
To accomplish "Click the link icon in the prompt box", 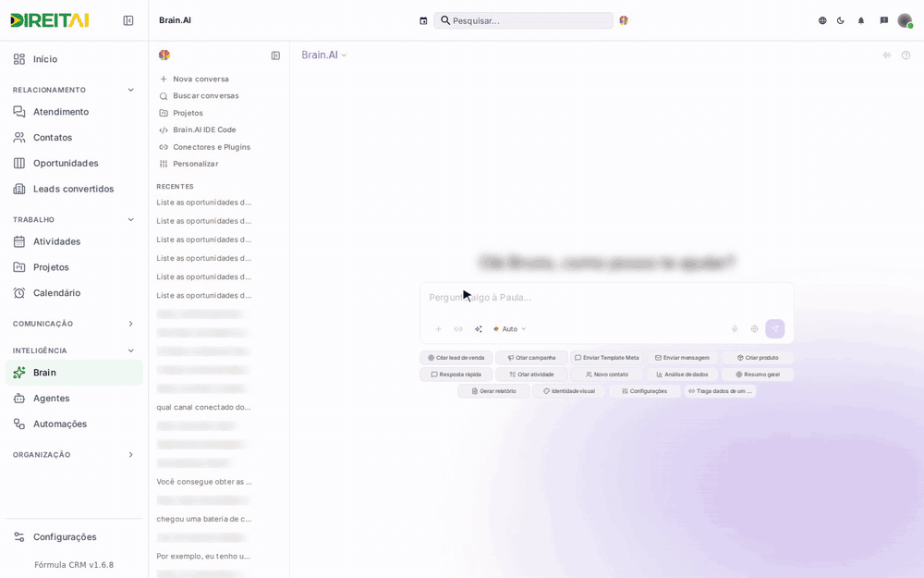I will [458, 329].
